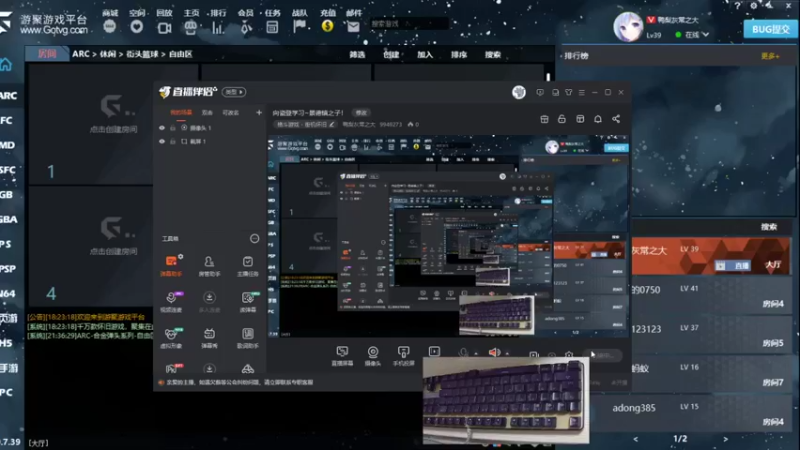Select the N64 platform in left sidebar
This screenshot has height=450, width=800.
8,293
